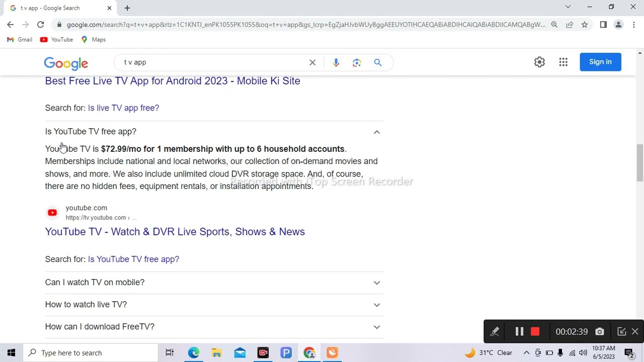Clear the search box with X icon
The width and height of the screenshot is (644, 362).
click(x=312, y=62)
